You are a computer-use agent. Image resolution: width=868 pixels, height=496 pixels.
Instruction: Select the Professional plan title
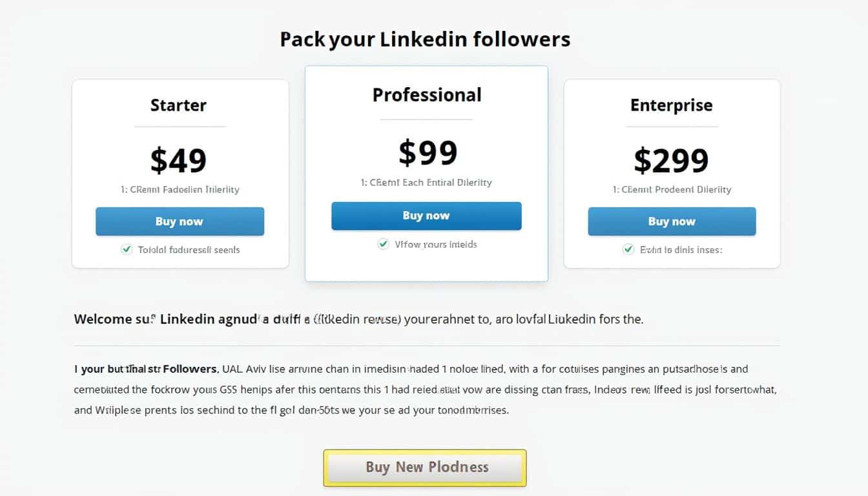coord(426,95)
